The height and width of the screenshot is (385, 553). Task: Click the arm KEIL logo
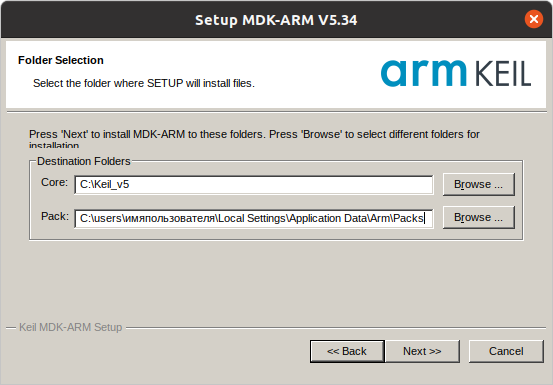click(456, 73)
